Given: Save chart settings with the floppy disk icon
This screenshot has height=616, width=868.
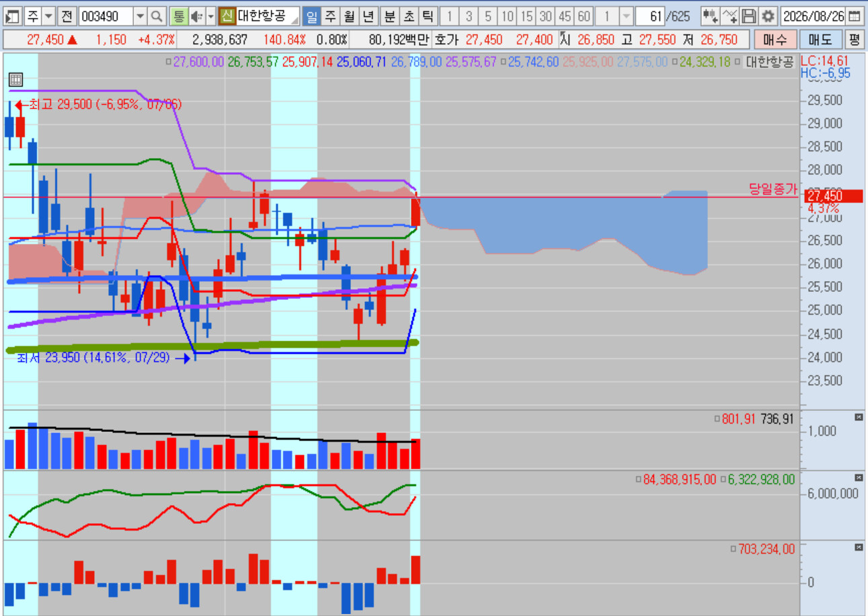Looking at the screenshot, I should [x=748, y=15].
